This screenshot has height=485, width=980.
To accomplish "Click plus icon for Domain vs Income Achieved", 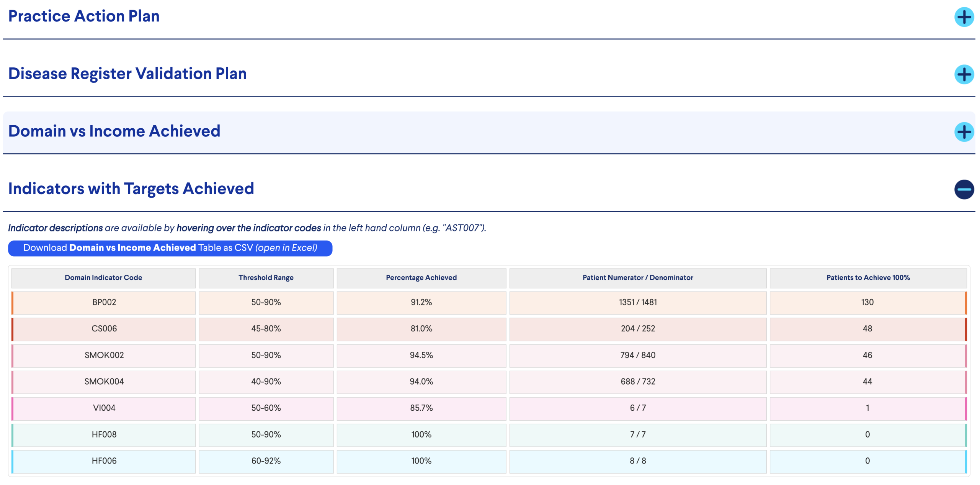I will tap(964, 132).
